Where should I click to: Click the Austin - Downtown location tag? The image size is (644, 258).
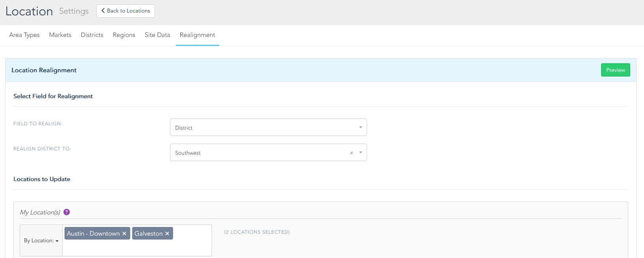click(x=93, y=234)
